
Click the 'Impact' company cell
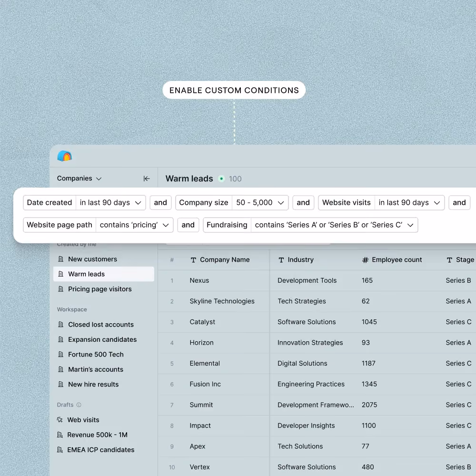coord(200,425)
